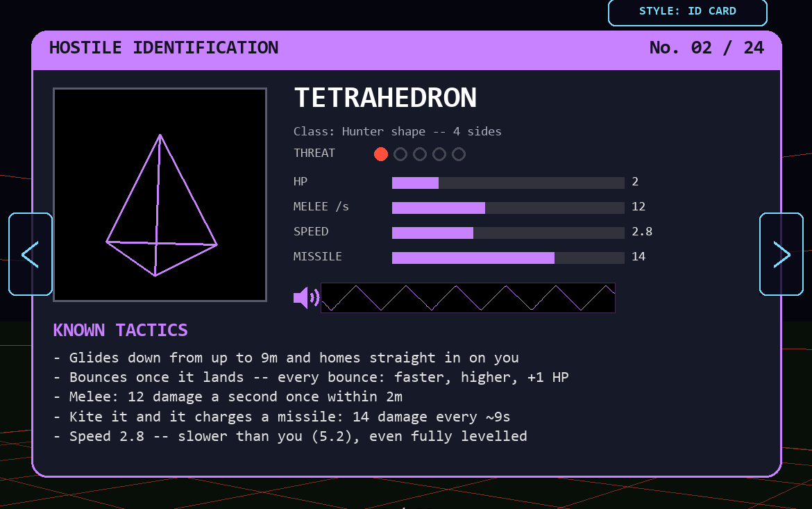
Task: Click the MISSILE value 14
Action: 638,256
